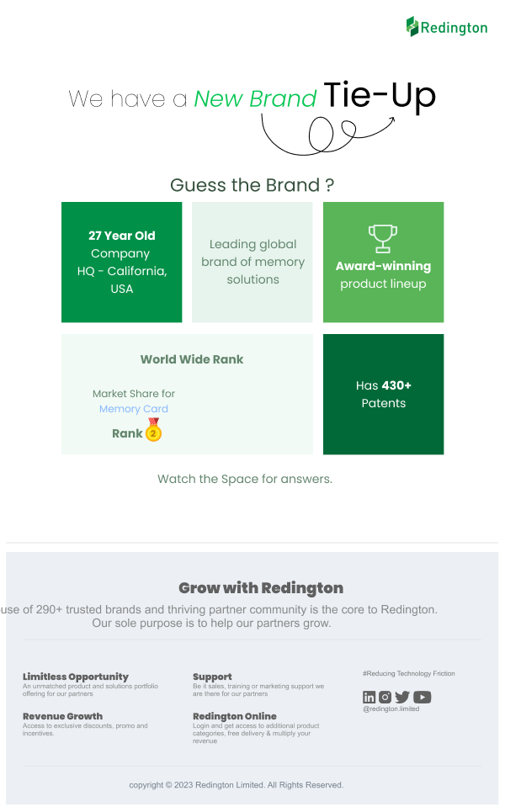The image size is (505, 812).
Task: Select the 27 Year Old Company tile
Action: coord(122,262)
